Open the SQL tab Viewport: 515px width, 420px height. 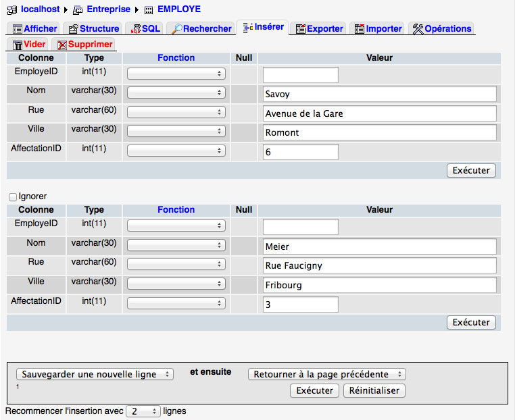click(144, 28)
